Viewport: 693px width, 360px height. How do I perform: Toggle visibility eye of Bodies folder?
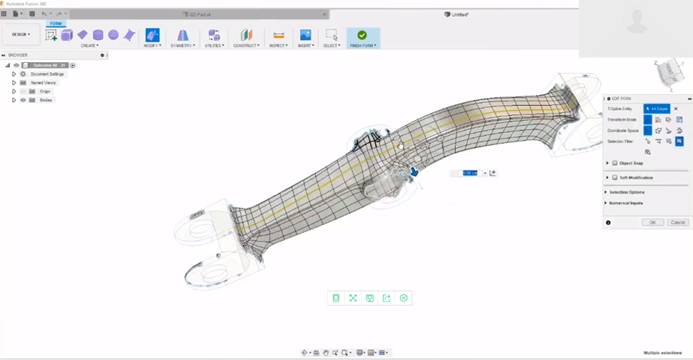pyautogui.click(x=23, y=100)
